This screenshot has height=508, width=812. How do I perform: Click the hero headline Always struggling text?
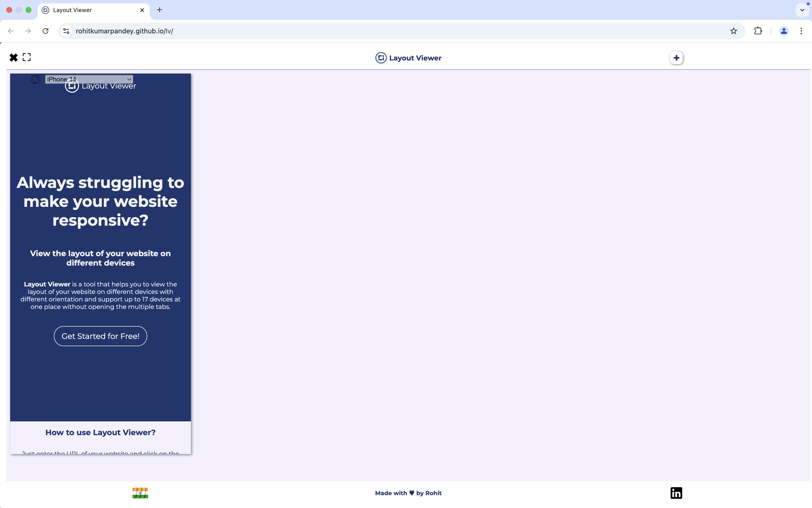coord(100,201)
